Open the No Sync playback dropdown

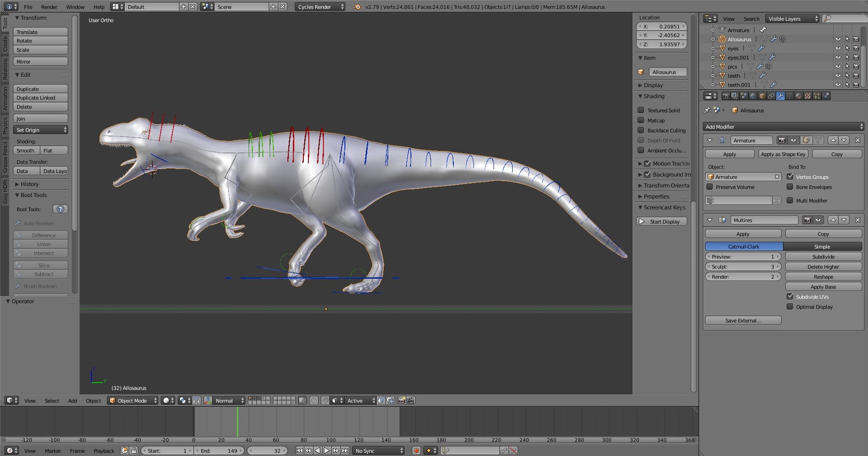(x=379, y=451)
